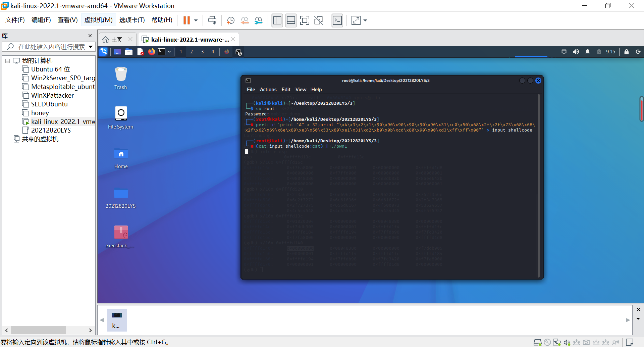This screenshot has height=347, width=644.
Task: Select WinXPattacker in the library
Action: pyautogui.click(x=48, y=95)
